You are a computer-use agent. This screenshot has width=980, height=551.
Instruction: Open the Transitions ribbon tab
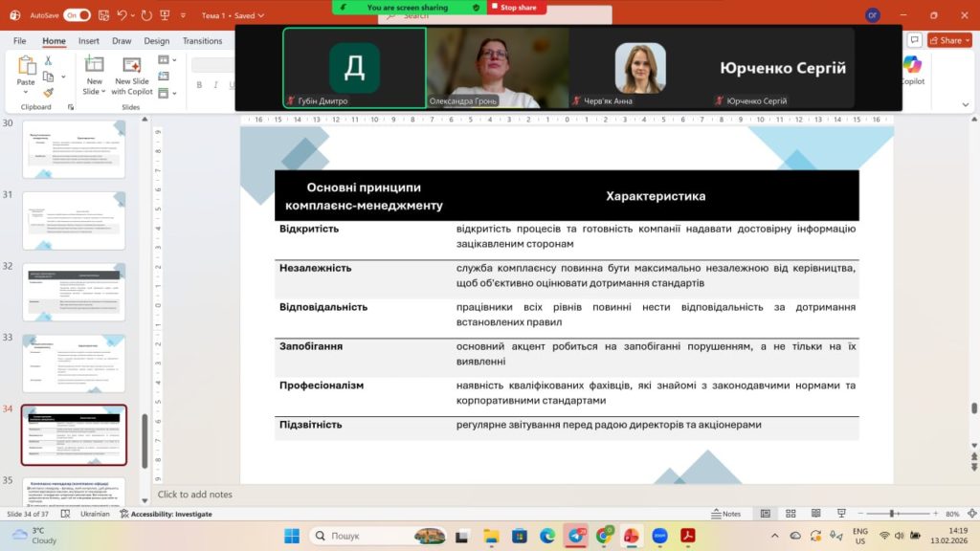(x=202, y=41)
